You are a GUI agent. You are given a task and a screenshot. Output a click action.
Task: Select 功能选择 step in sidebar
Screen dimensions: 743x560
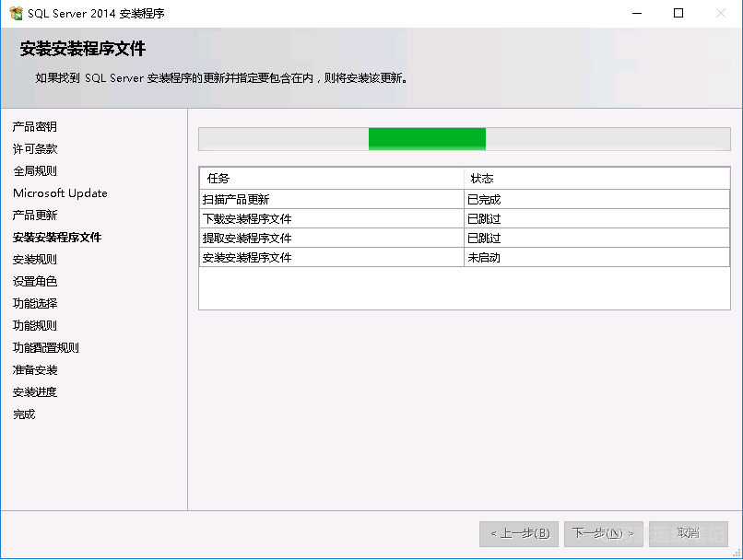pyautogui.click(x=35, y=304)
